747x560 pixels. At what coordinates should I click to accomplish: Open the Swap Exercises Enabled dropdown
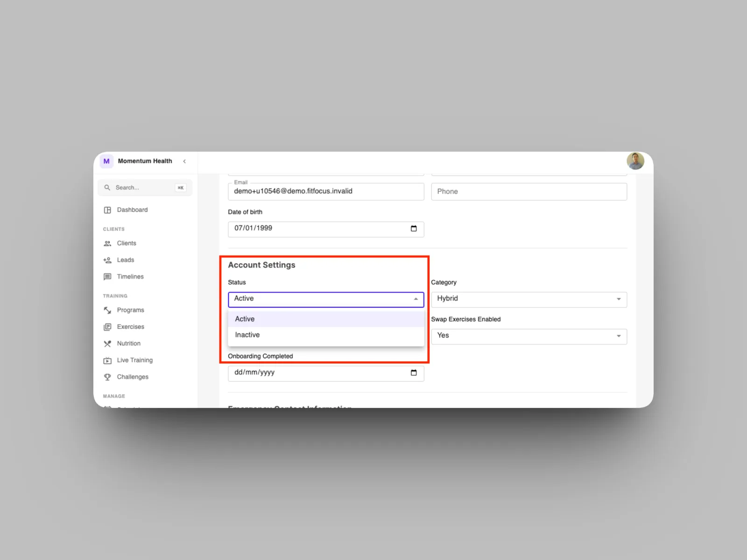pyautogui.click(x=529, y=336)
